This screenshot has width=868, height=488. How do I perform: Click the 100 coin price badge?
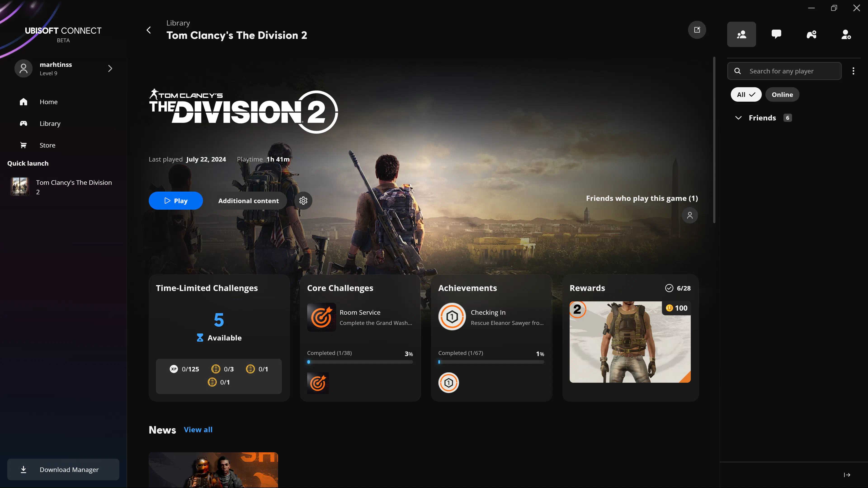point(677,308)
